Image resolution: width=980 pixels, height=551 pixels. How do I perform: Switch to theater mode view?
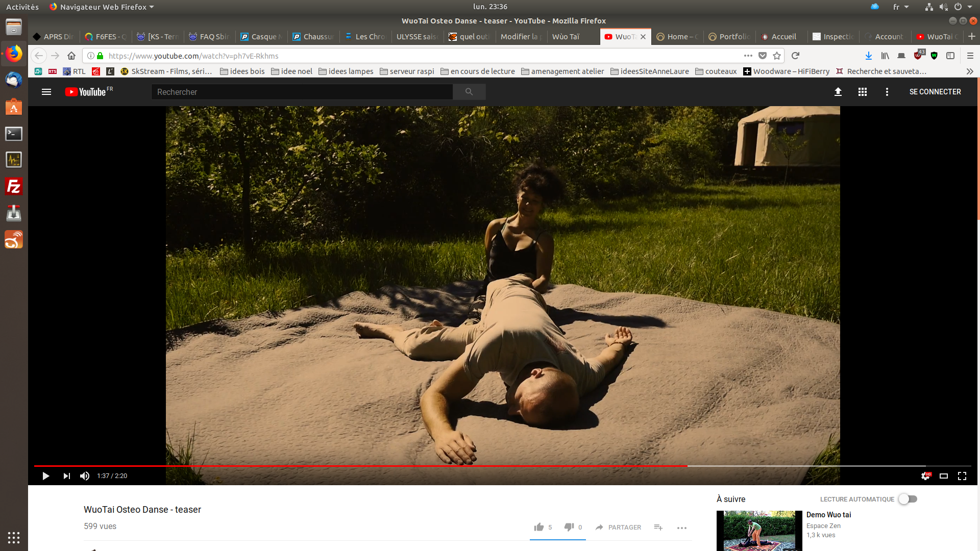[x=944, y=476]
